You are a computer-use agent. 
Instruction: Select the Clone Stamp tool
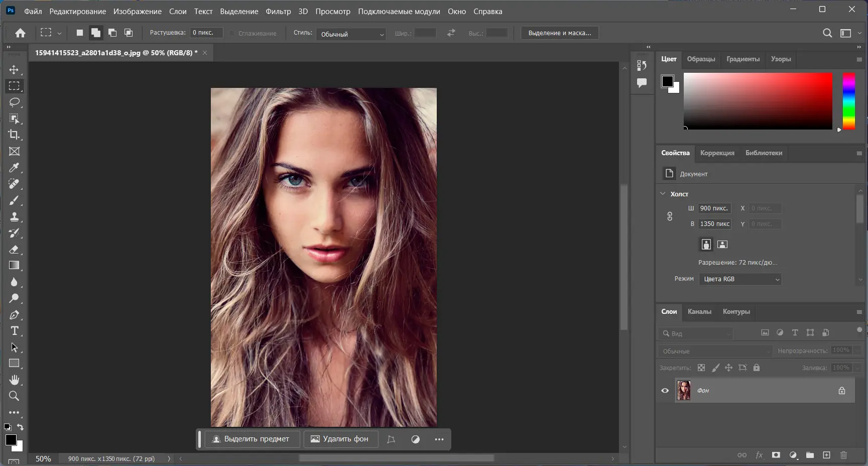coord(14,217)
